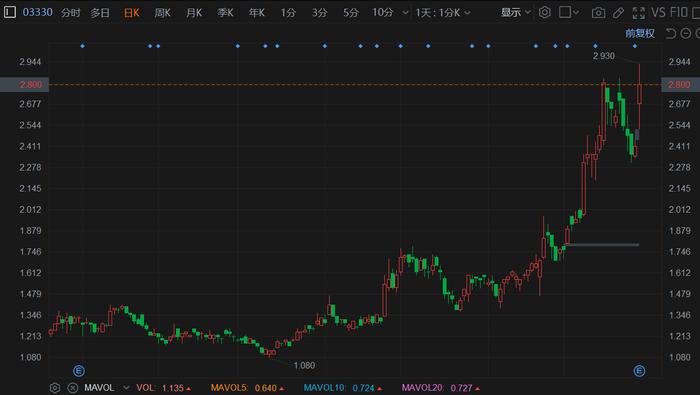
Task: Click the 2.930 high price label
Action: [604, 56]
